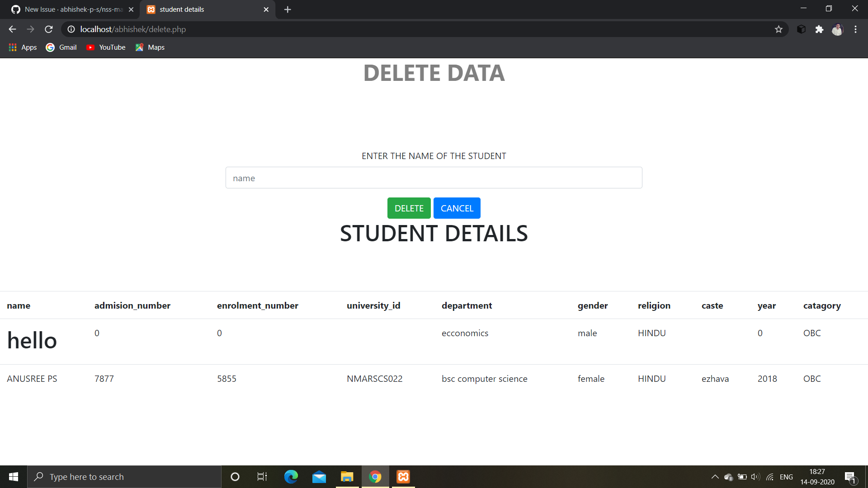Open browser extensions menu
Image resolution: width=868 pixels, height=488 pixels.
tap(820, 29)
